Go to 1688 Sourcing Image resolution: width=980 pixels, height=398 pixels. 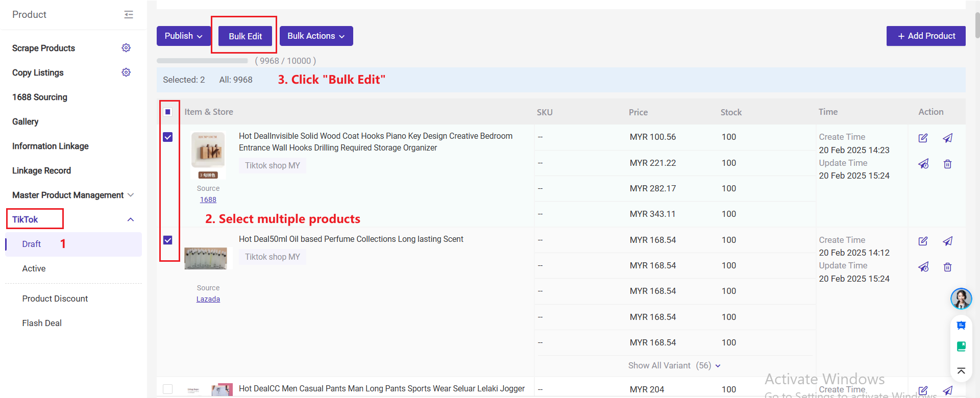coord(40,97)
